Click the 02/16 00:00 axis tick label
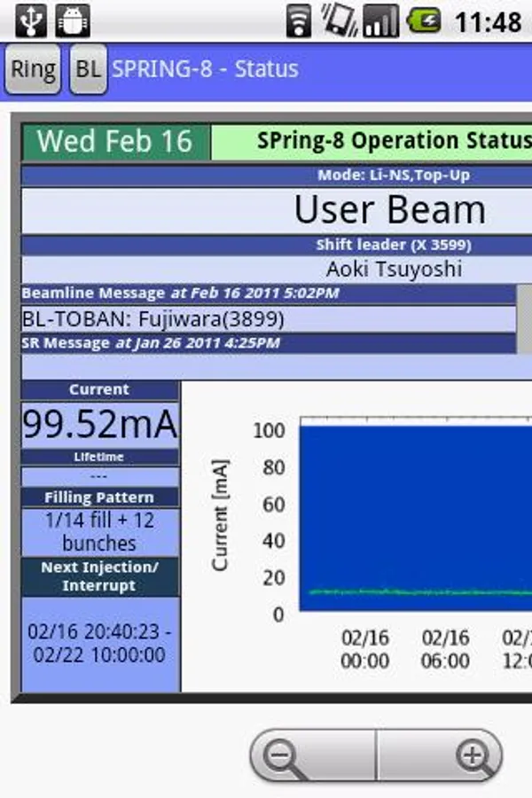Viewport: 532px width, 798px height. click(365, 649)
